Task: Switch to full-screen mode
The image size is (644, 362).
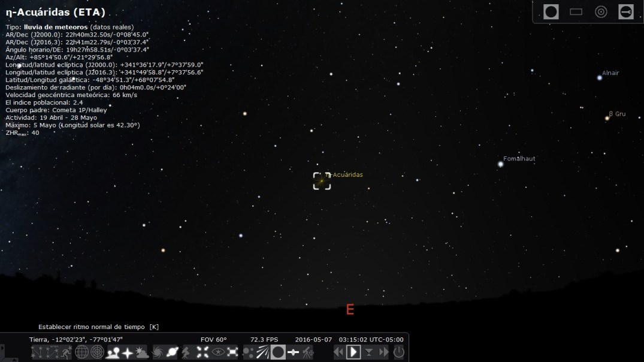Action: [x=232, y=352]
